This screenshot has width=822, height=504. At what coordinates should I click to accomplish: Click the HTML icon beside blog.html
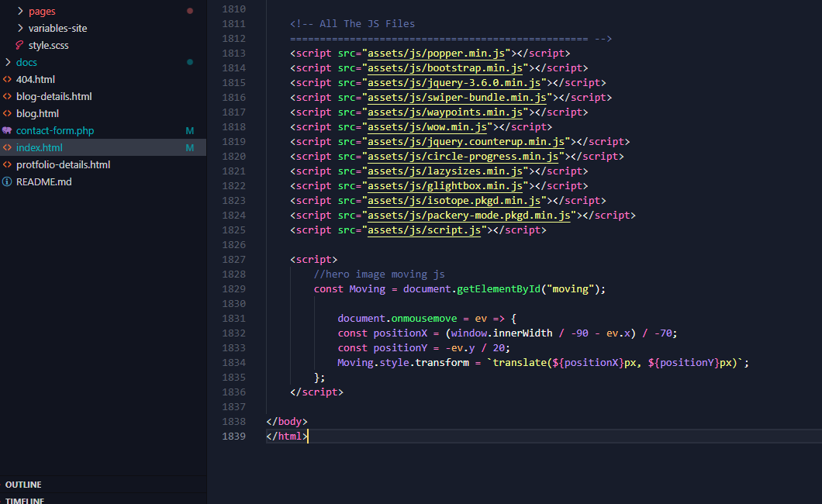[x=7, y=113]
